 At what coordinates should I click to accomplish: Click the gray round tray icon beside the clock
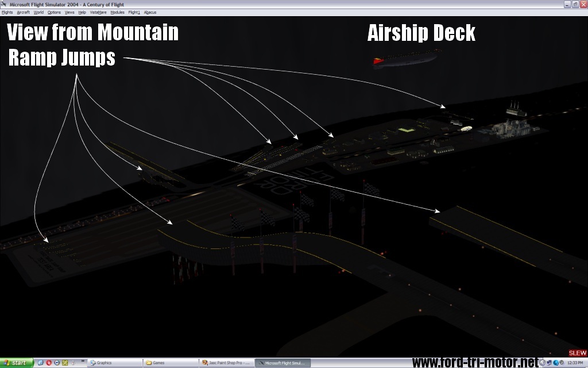pyautogui.click(x=562, y=363)
